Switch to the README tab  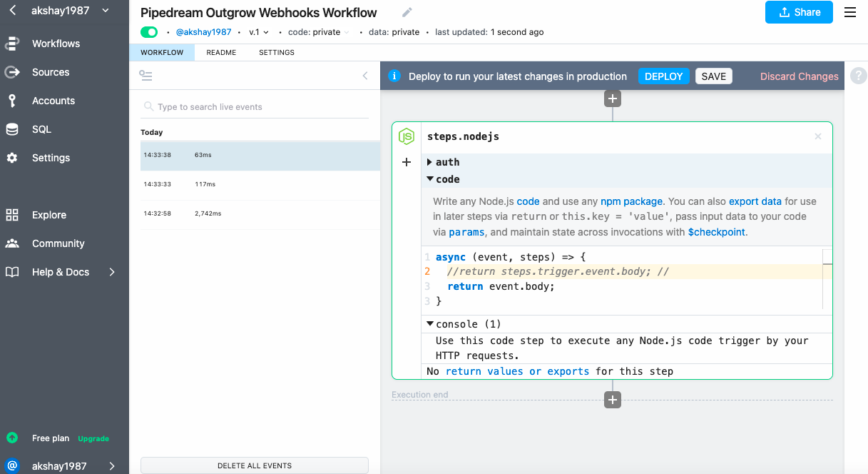(221, 52)
